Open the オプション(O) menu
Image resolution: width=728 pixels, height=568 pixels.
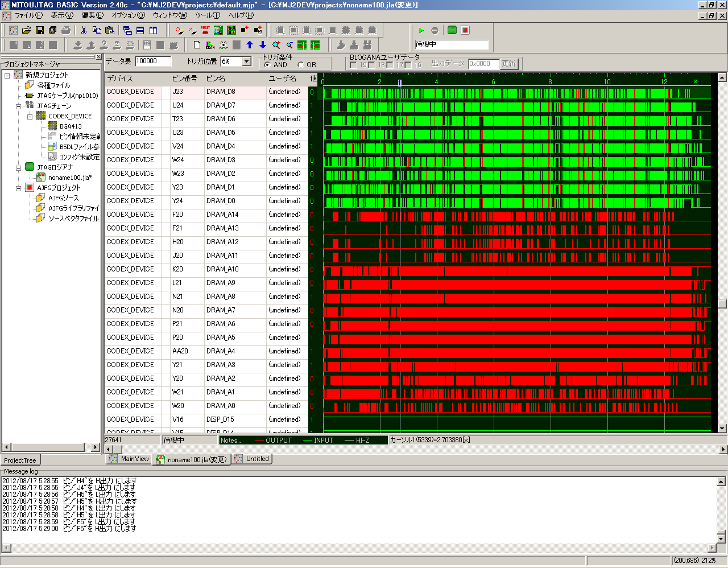point(128,15)
